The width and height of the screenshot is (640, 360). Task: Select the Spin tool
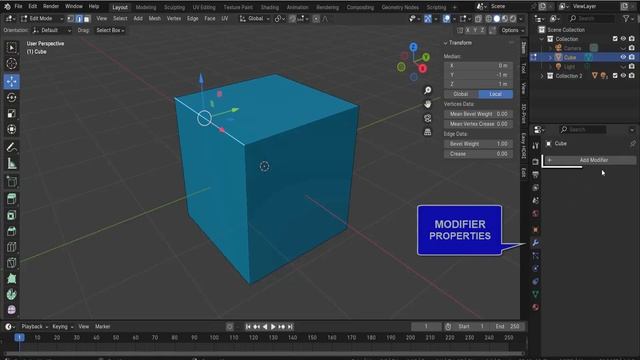11,295
